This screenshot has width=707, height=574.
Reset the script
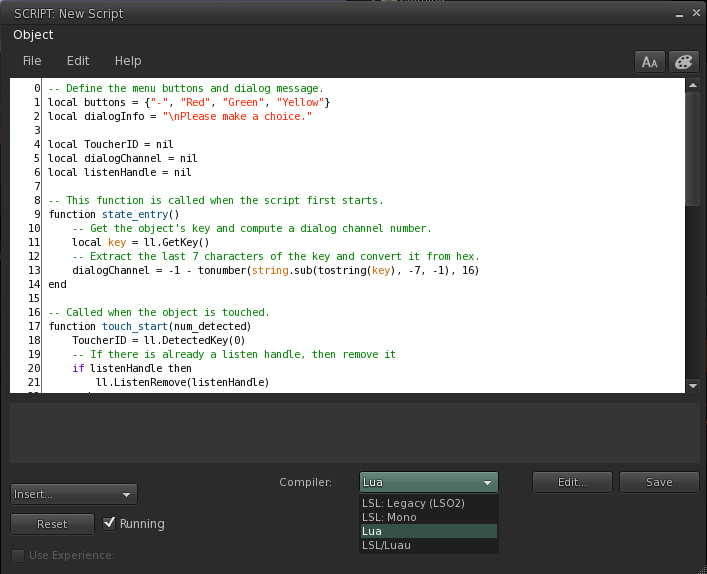click(52, 524)
